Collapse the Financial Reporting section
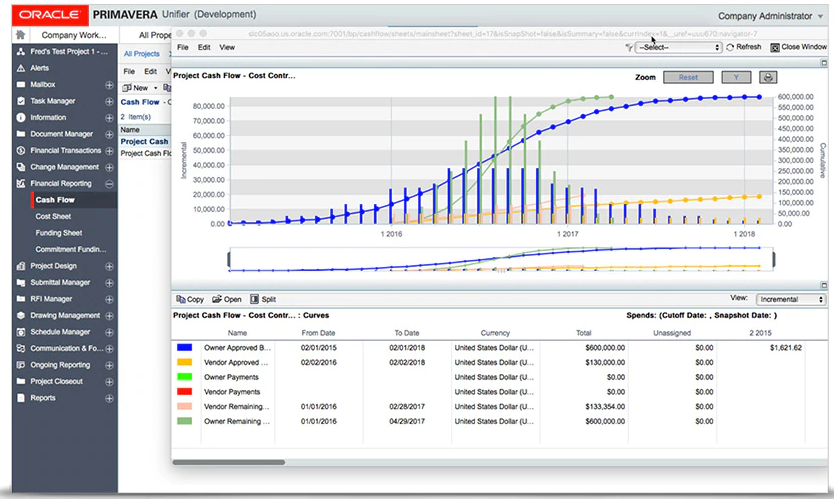 [109, 184]
